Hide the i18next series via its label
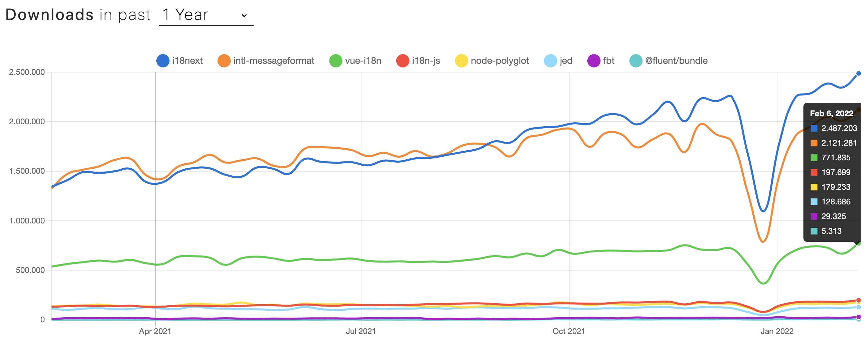868x340 pixels. [187, 61]
